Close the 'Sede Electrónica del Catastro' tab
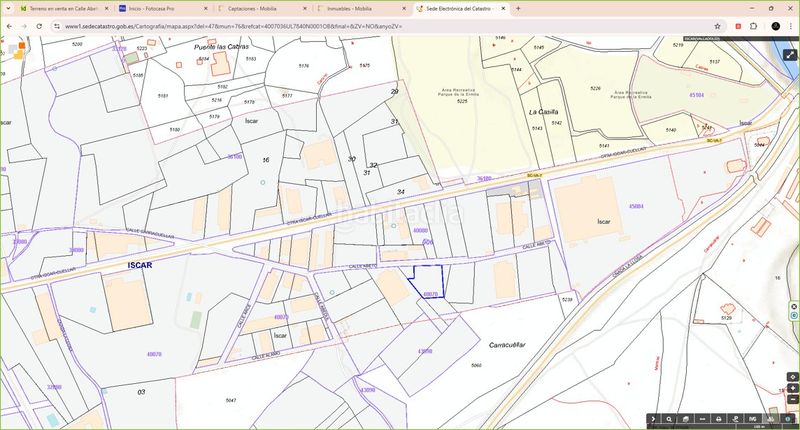 point(503,9)
